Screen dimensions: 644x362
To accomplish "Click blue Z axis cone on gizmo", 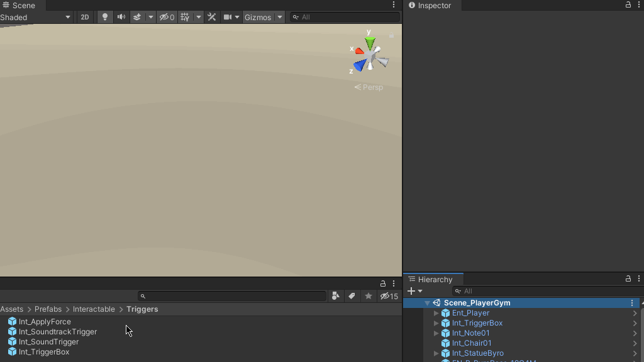I will (360, 65).
